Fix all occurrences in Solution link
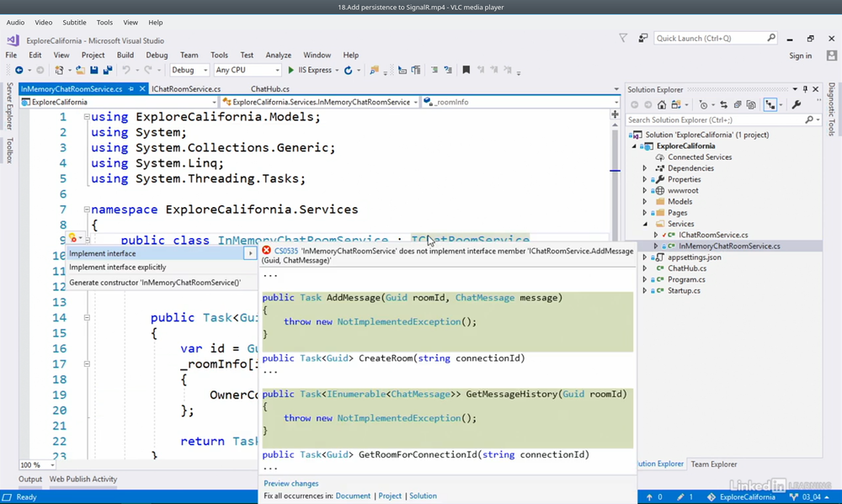 [423, 496]
